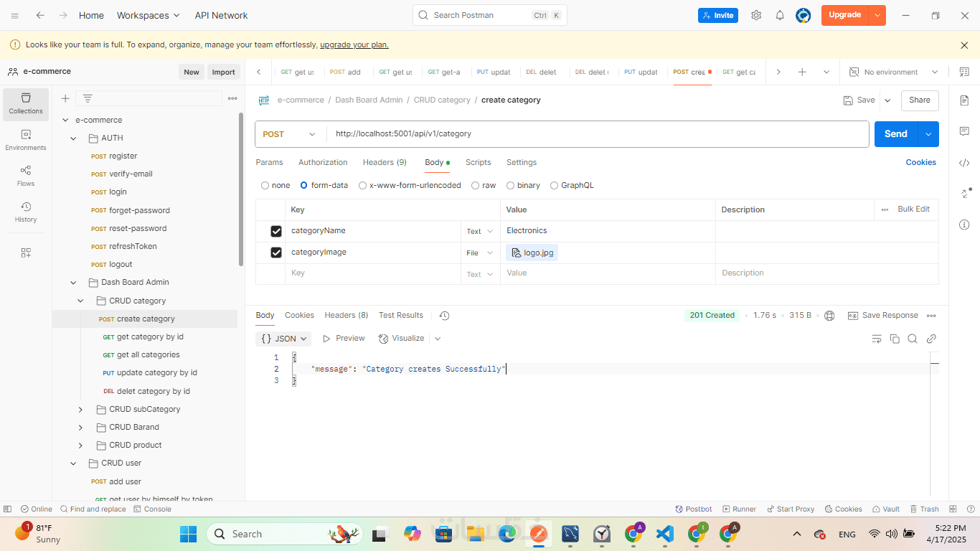The width and height of the screenshot is (980, 551).
Task: Open the upgrade your plan link
Action: (354, 44)
